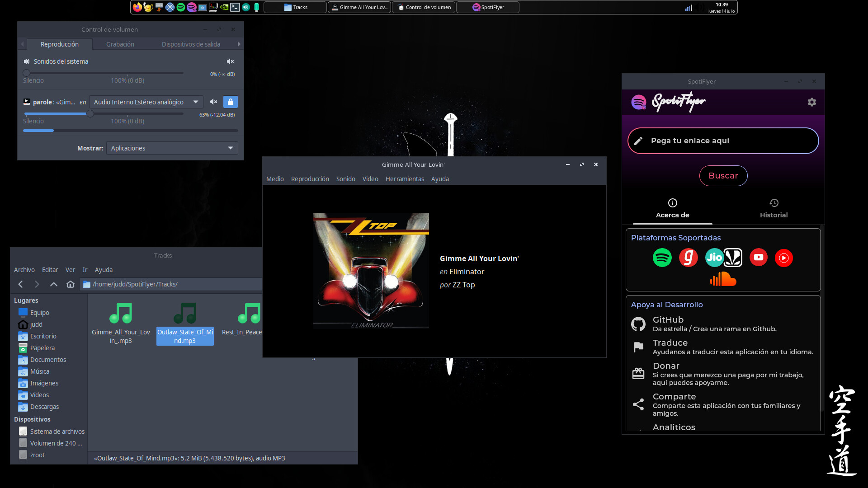Open Equipo in the Lugares sidebar

pos(40,313)
